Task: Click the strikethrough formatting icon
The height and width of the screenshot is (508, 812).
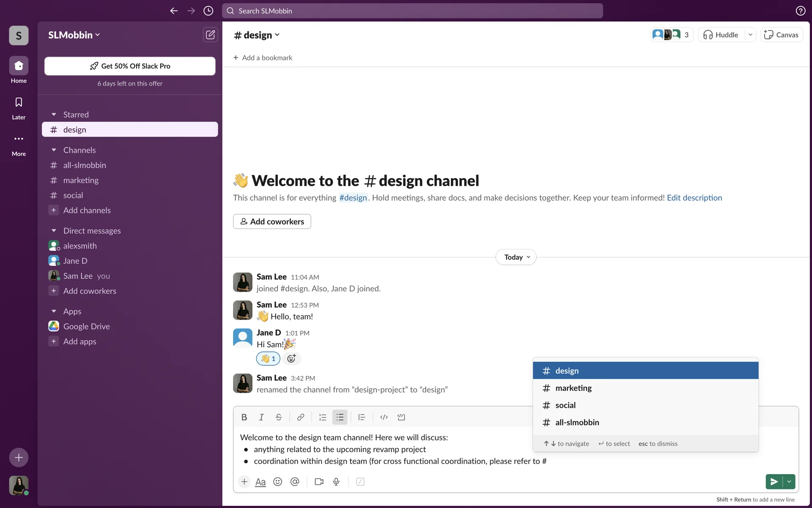Action: (x=278, y=417)
